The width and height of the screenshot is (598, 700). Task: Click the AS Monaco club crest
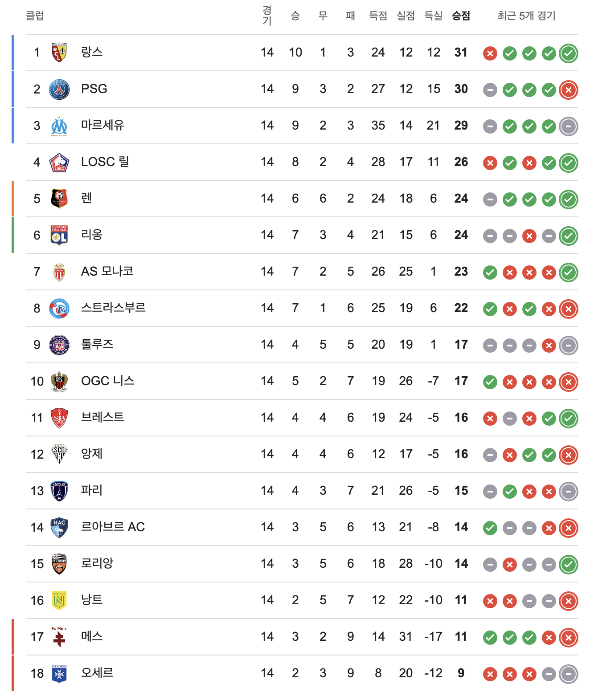59,272
